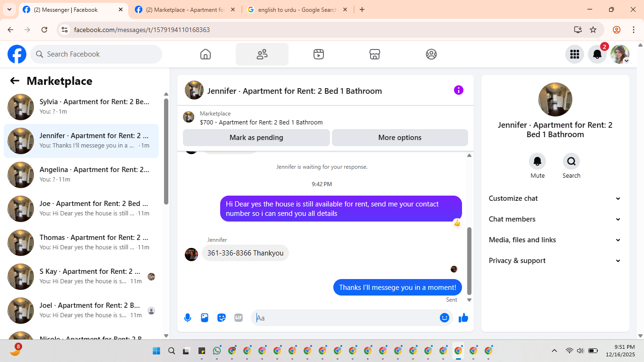Show hidden system tray icons
This screenshot has height=362, width=644.
click(x=554, y=351)
